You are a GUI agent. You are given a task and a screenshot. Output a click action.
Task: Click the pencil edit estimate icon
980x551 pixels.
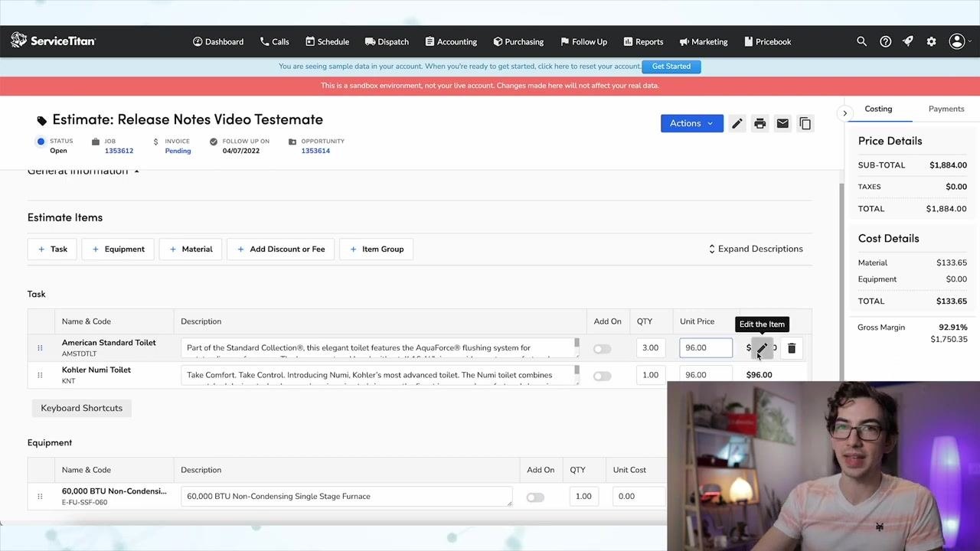737,123
